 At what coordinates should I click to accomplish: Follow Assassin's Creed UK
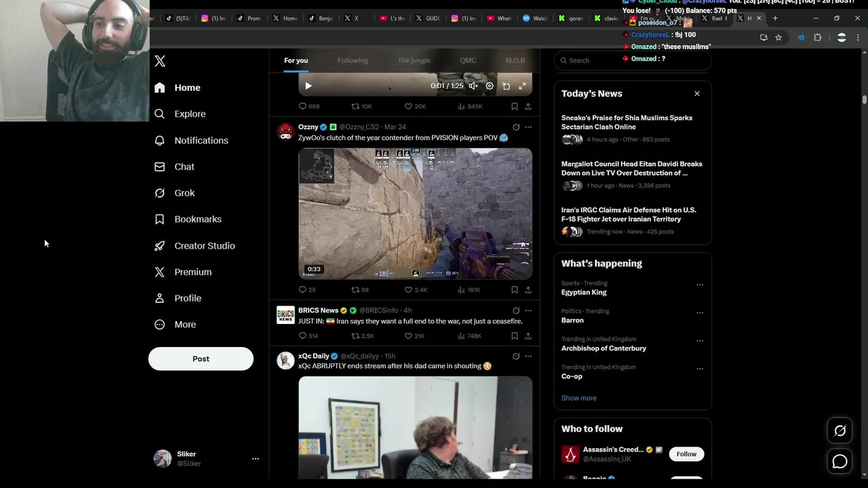(686, 454)
